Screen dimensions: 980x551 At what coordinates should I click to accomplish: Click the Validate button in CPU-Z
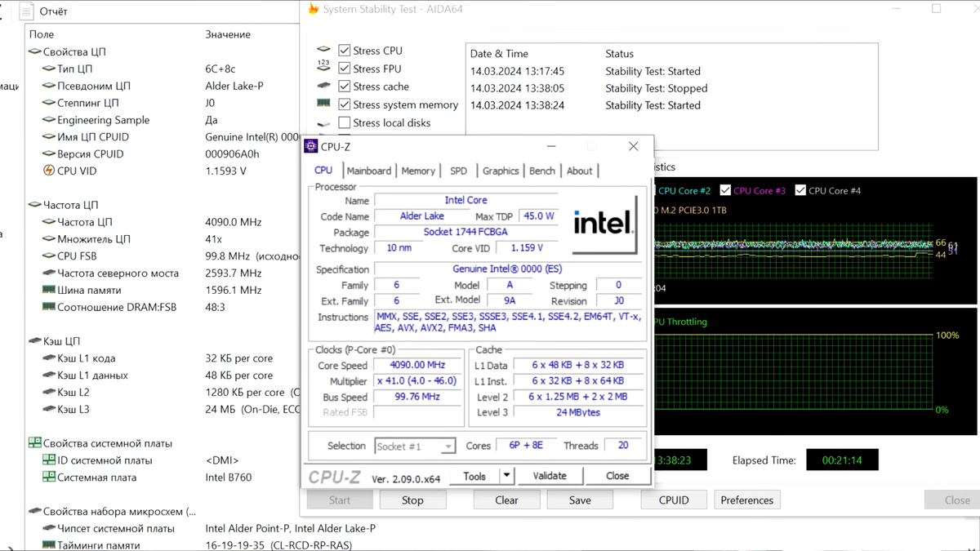click(x=550, y=475)
